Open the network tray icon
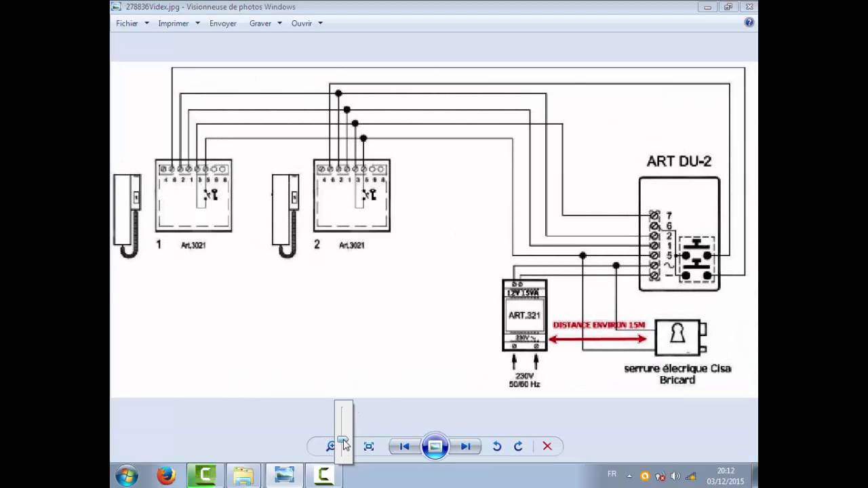868x488 pixels. 691,476
